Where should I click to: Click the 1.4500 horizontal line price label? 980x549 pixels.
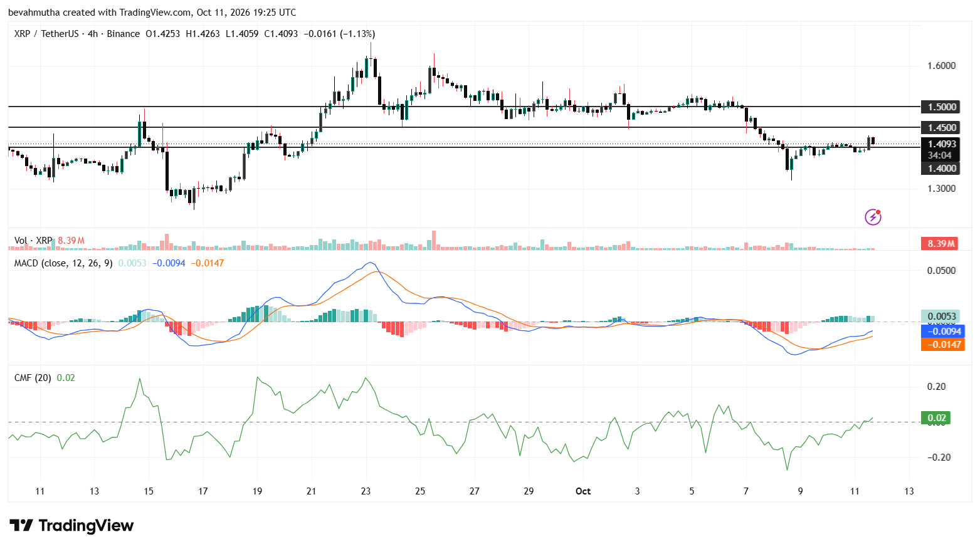pos(940,128)
